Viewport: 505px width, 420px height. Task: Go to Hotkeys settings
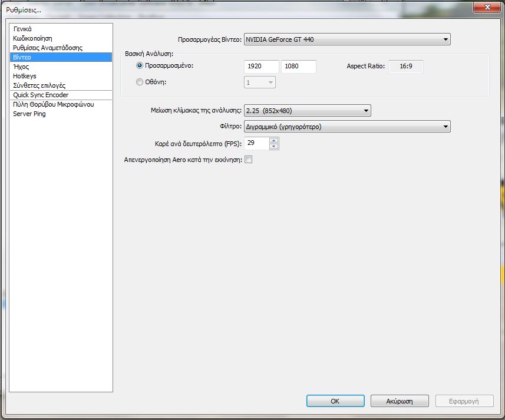coord(61,76)
